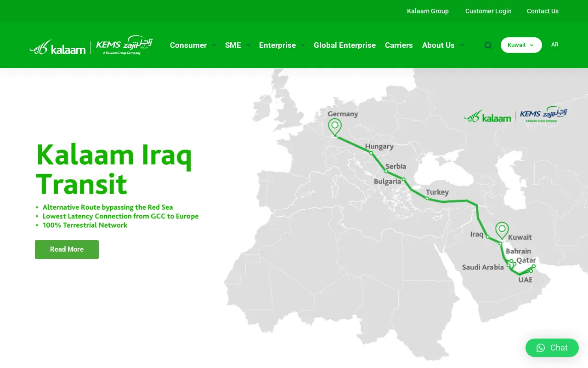Click the Saudi Arabia label on the map
588x368 pixels.
click(483, 267)
